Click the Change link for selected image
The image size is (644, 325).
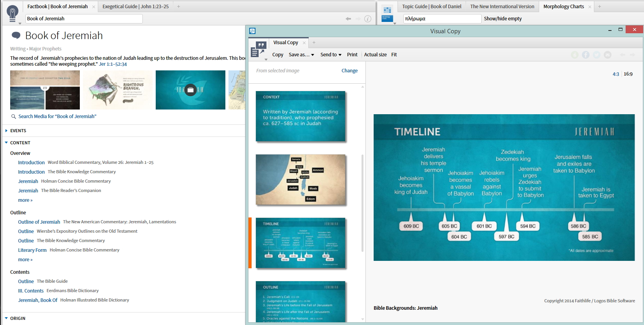[x=349, y=71]
